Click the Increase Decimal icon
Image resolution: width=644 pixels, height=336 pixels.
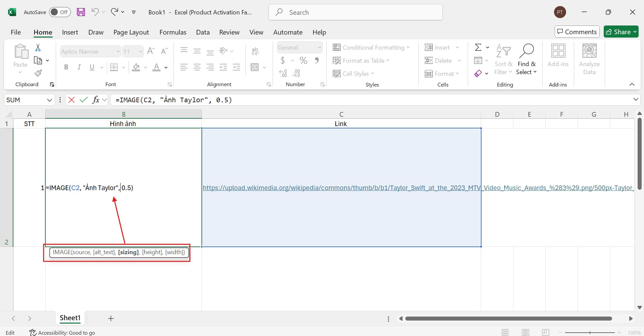pyautogui.click(x=283, y=73)
